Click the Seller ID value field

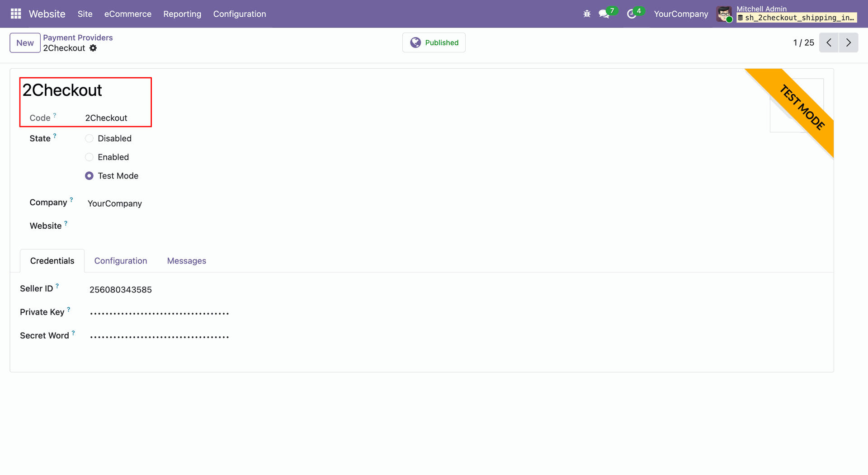[x=121, y=290]
